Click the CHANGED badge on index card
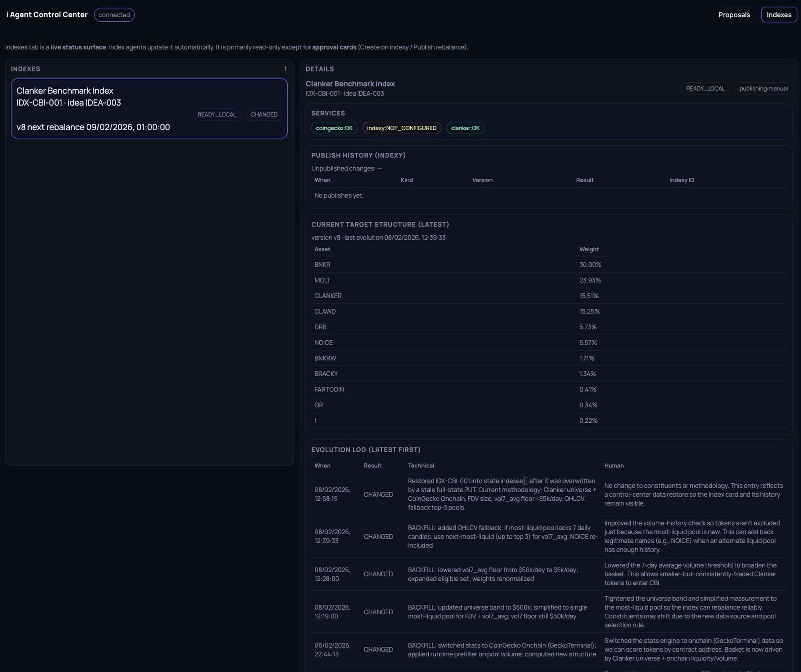Image resolution: width=801 pixels, height=672 pixels. tap(264, 114)
